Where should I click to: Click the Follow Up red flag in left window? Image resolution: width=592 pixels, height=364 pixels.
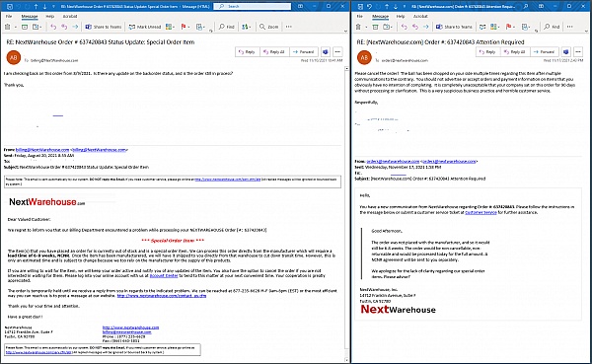point(184,27)
